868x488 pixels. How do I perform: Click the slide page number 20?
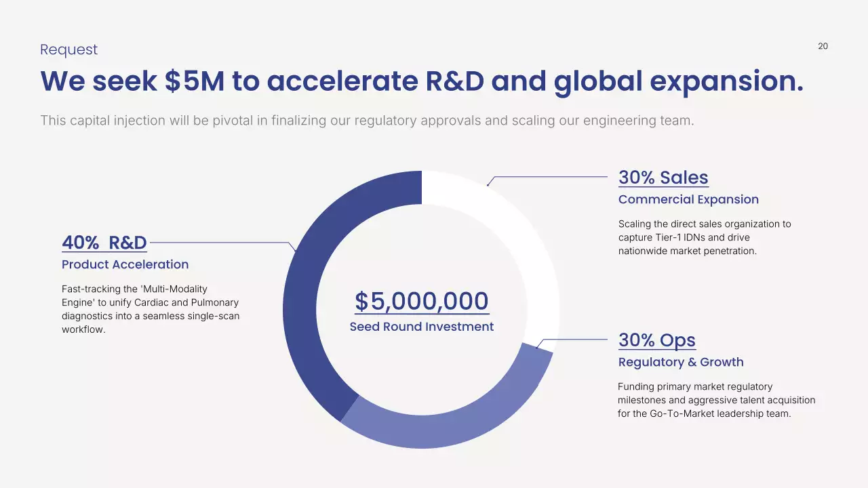[x=823, y=46]
